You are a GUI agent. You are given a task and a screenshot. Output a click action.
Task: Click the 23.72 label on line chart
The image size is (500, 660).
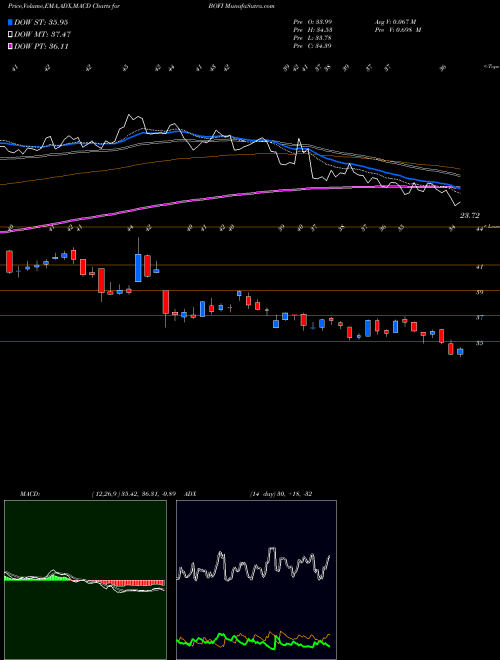[x=470, y=216]
